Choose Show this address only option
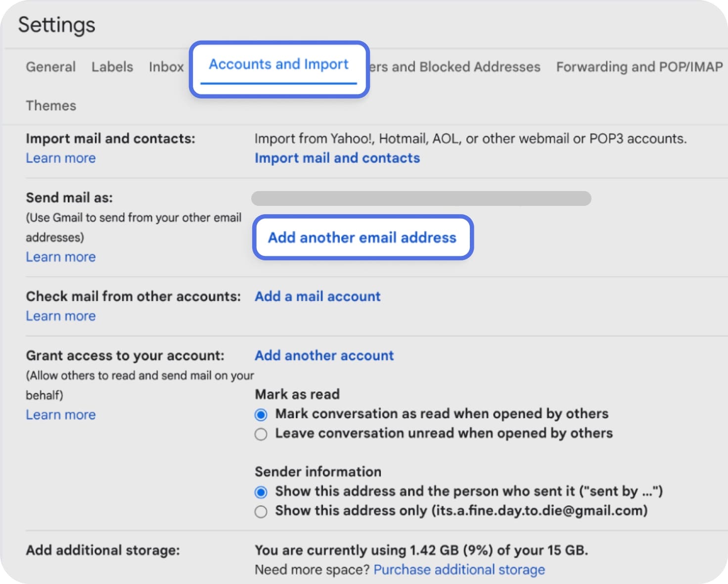 (261, 511)
